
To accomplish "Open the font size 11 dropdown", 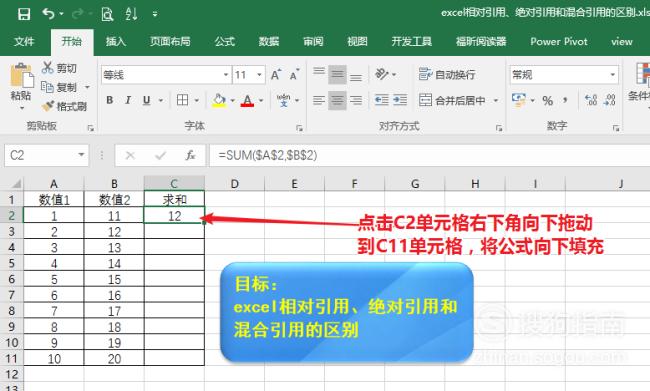I will tap(260, 75).
